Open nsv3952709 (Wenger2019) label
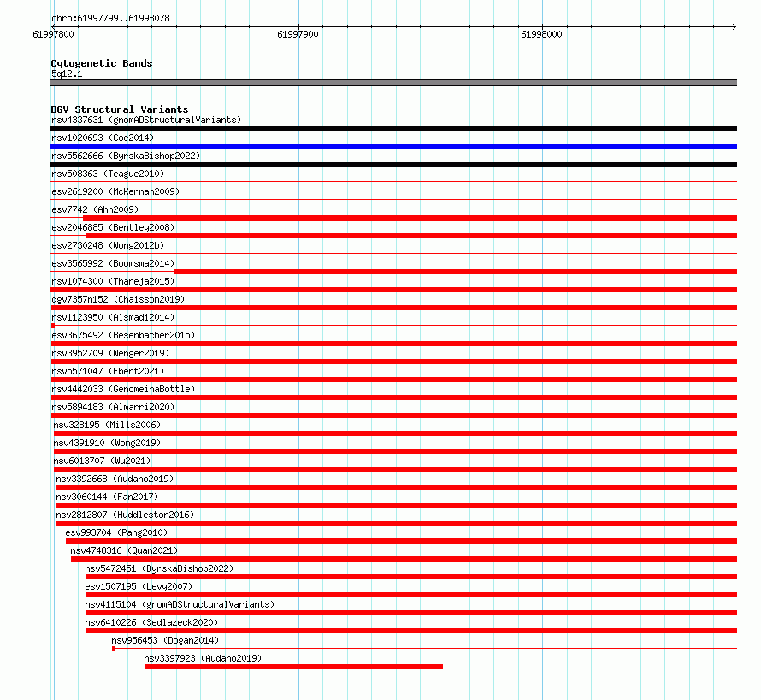The width and height of the screenshot is (761, 700). click(110, 353)
